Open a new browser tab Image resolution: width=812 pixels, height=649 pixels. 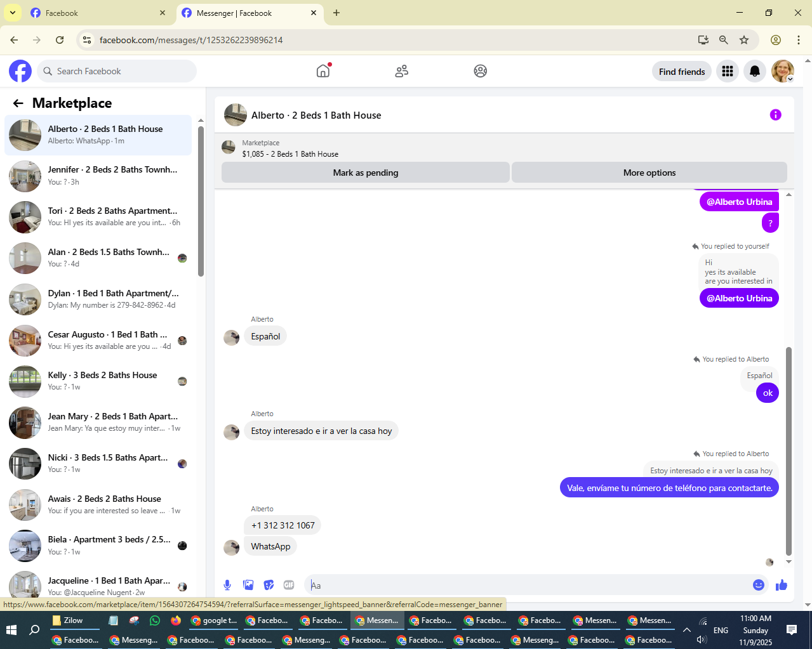336,13
